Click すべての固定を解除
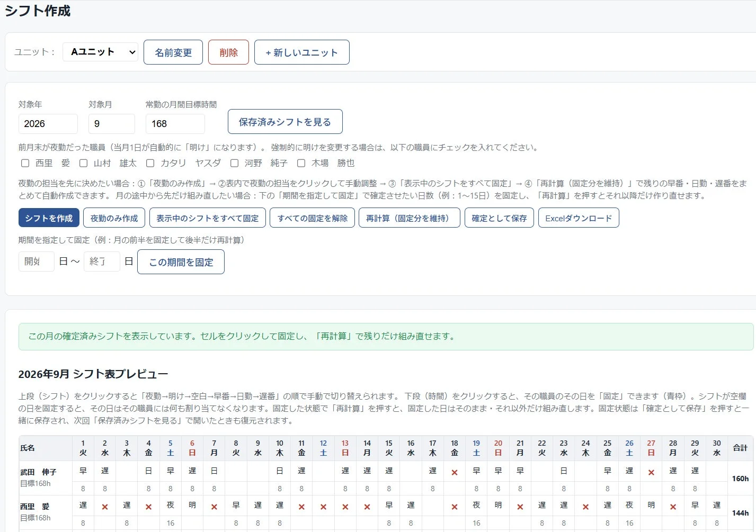756x532 pixels. 313,218
